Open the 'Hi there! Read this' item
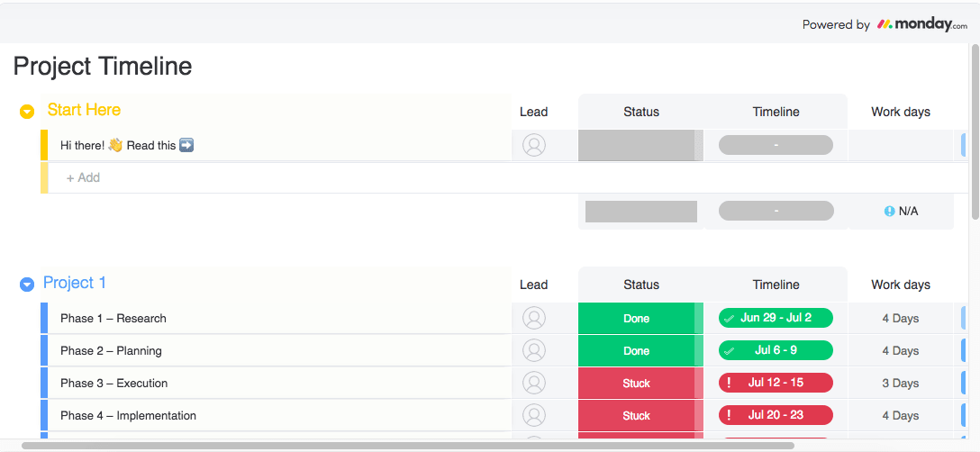This screenshot has width=980, height=452. click(127, 145)
